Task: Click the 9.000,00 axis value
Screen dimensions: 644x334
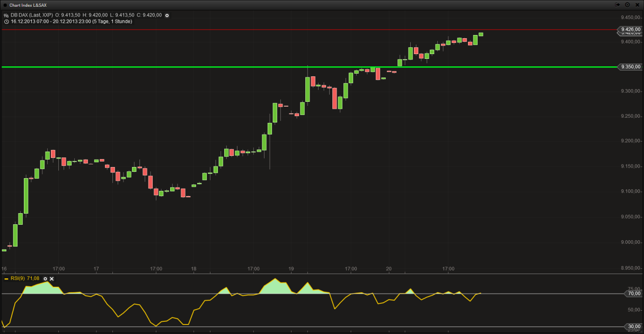Action: (x=630, y=242)
